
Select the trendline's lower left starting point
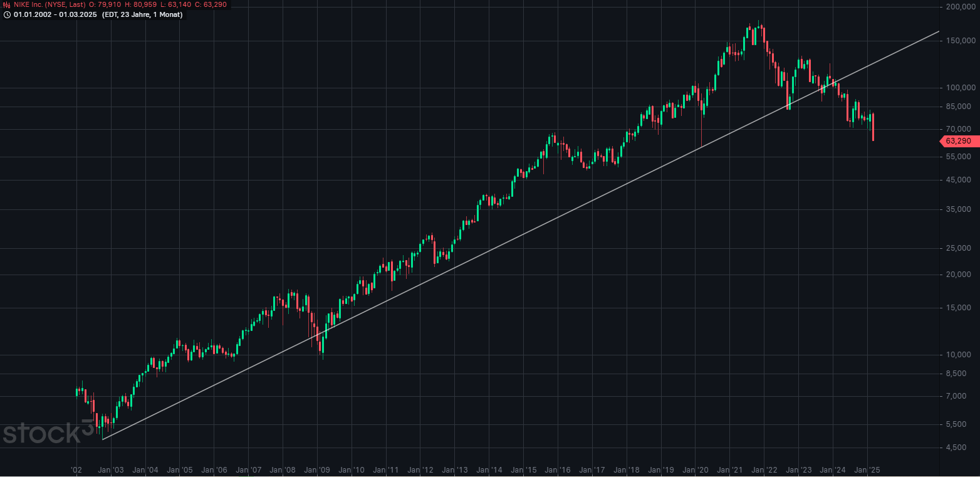click(103, 439)
